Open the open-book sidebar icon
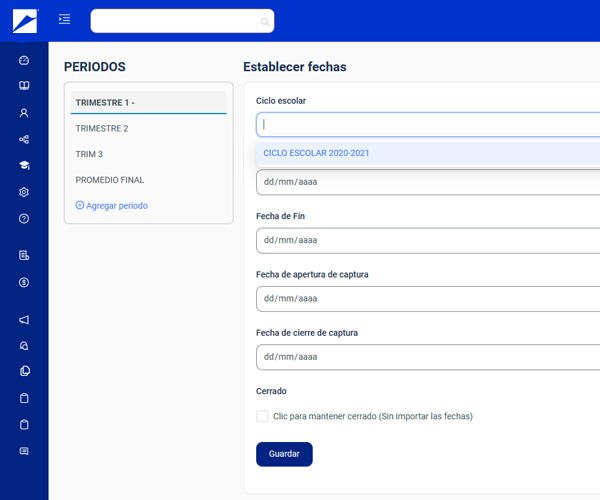This screenshot has height=500, width=600. pos(24,85)
